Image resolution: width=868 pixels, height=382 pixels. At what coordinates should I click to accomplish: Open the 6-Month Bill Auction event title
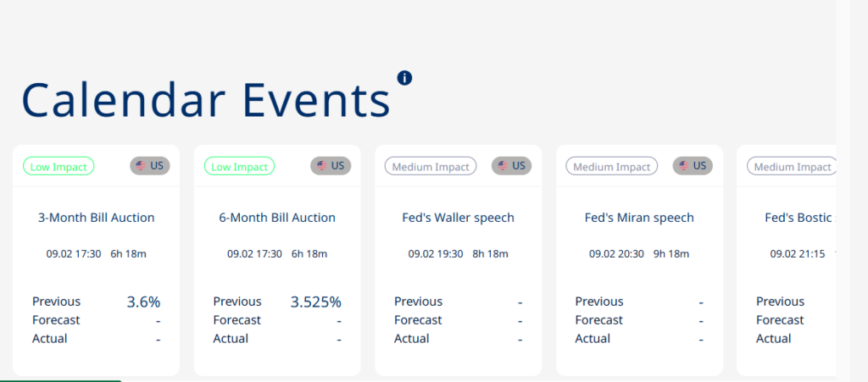tap(277, 218)
